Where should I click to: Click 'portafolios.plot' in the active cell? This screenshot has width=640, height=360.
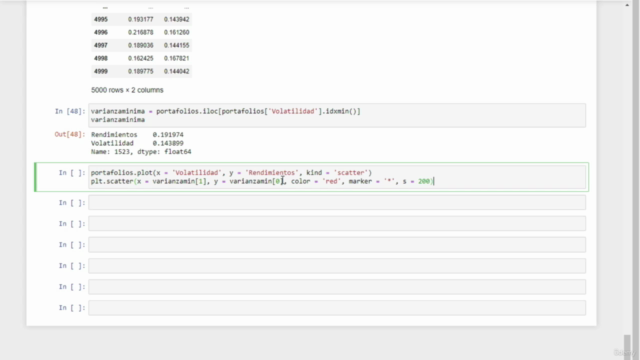coord(122,173)
